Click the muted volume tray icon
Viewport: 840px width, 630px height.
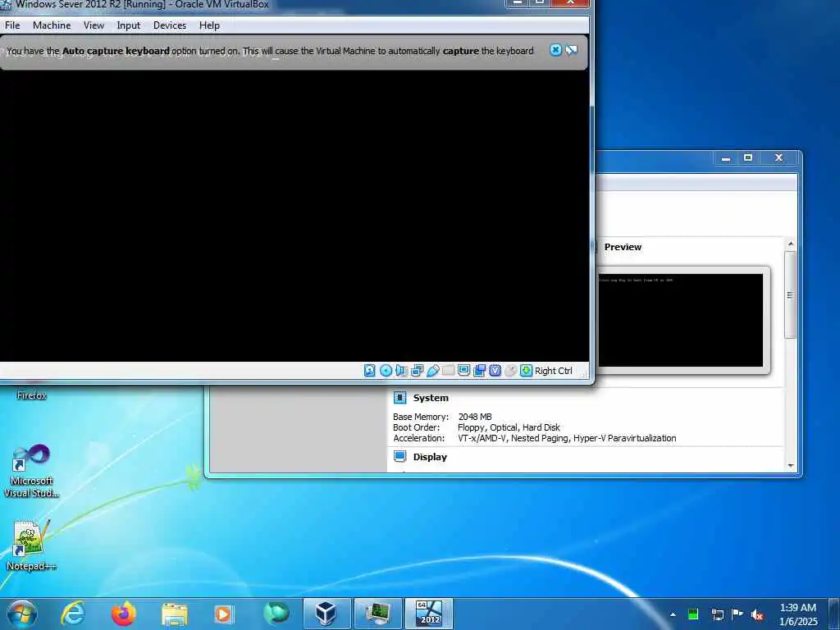pyautogui.click(x=757, y=615)
